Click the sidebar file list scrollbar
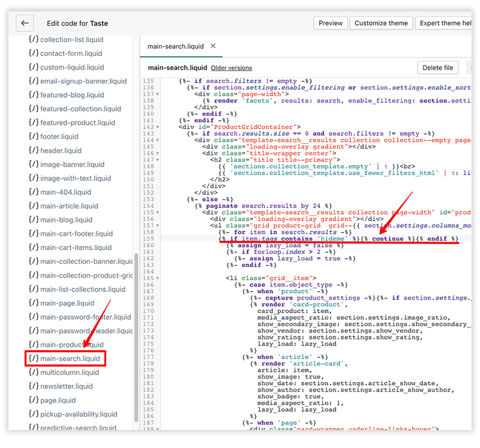This screenshot has width=480, height=448. click(136, 337)
